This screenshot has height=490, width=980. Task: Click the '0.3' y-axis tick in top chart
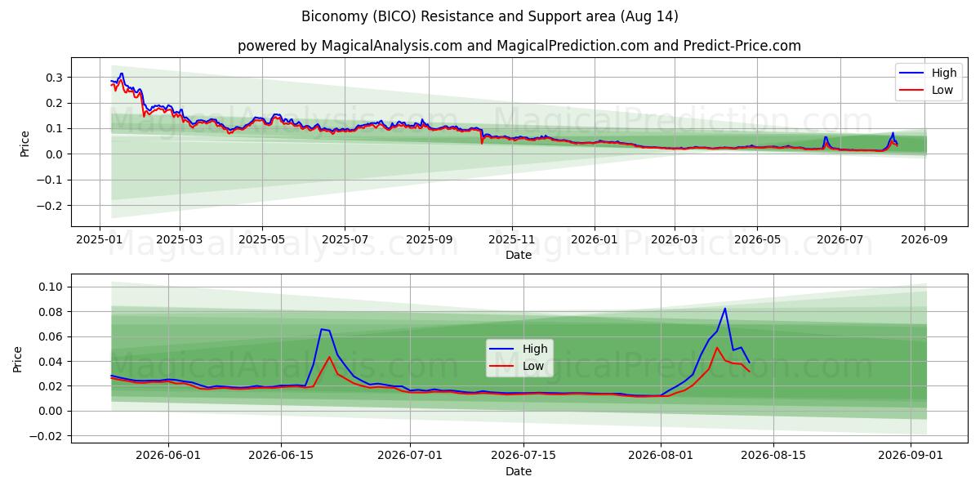(x=56, y=78)
